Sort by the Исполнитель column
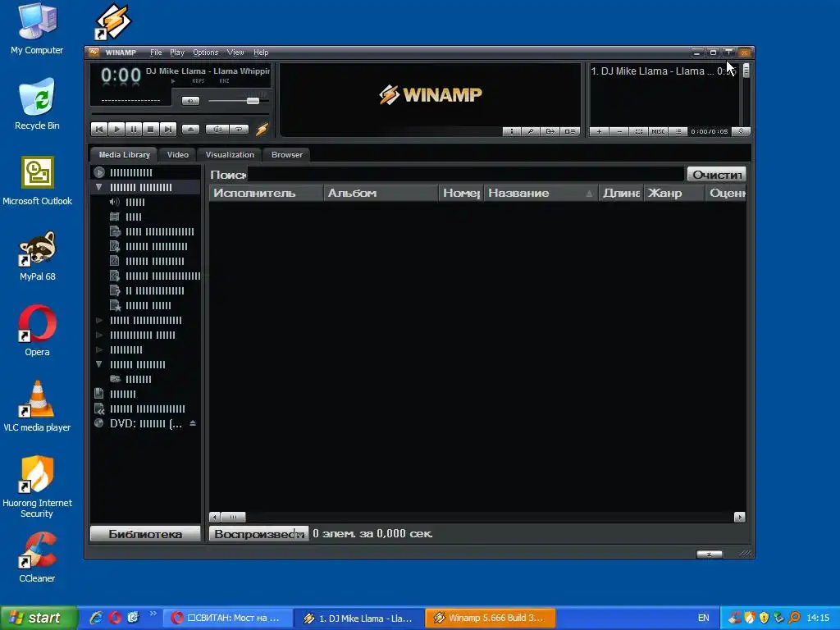This screenshot has width=840, height=630. 267,193
